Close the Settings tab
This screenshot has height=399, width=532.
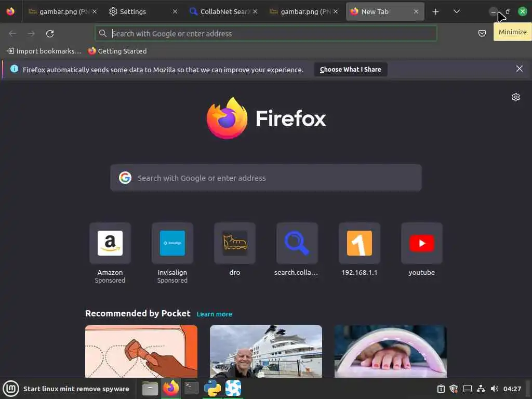tap(175, 11)
